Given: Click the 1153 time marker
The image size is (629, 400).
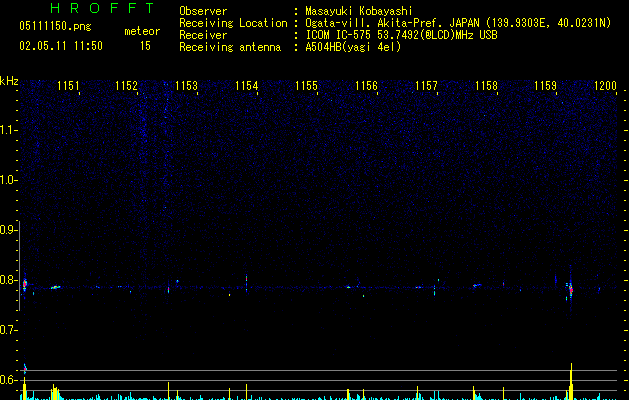Looking at the screenshot, I should [x=187, y=86].
